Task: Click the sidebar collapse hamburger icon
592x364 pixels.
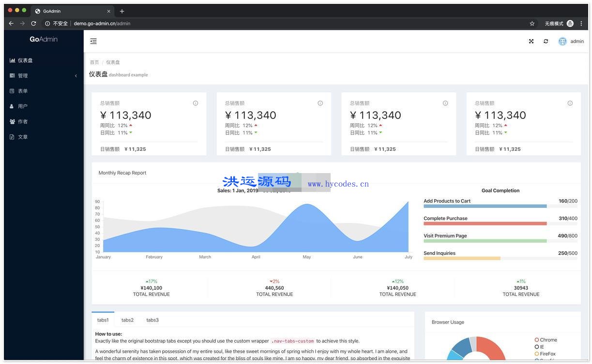Action: 93,41
